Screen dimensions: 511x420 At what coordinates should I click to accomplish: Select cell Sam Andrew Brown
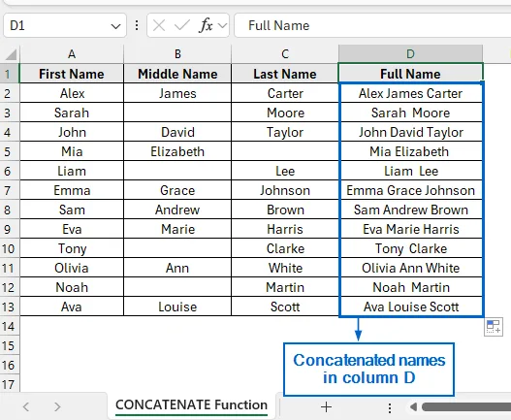tap(410, 210)
